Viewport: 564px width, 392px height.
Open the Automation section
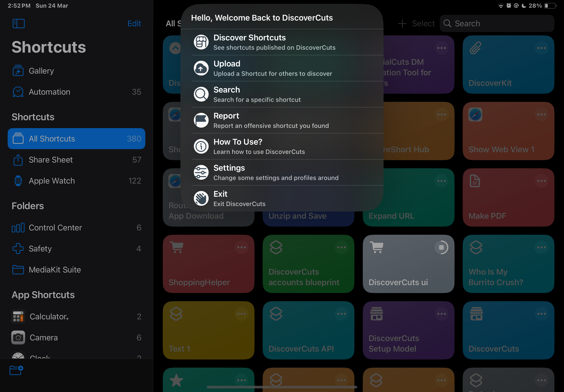coord(76,92)
